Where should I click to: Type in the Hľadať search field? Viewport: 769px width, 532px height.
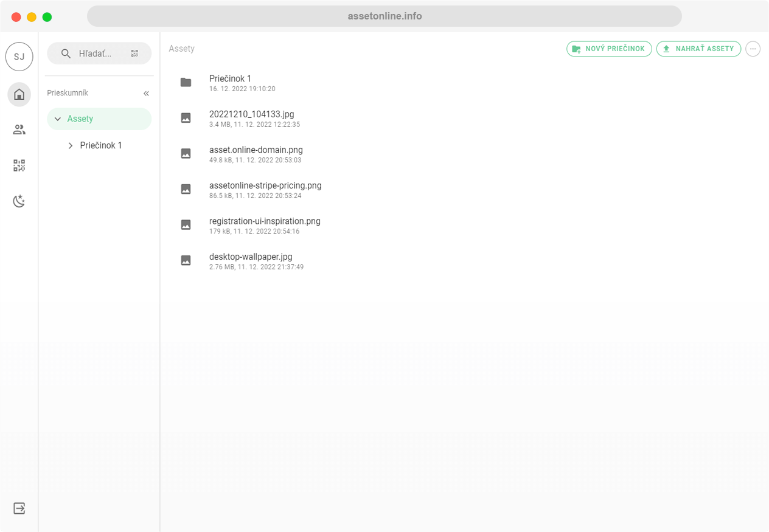[x=97, y=54]
